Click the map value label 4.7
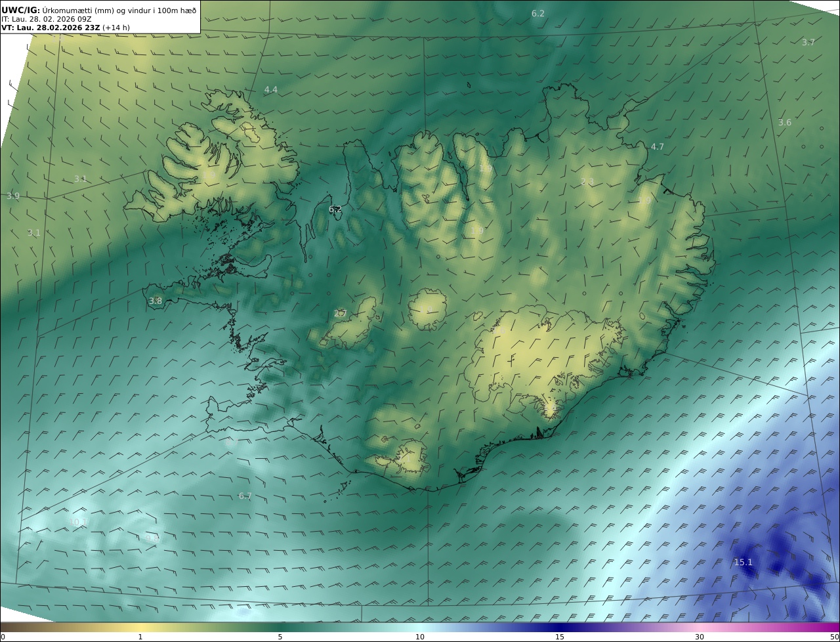The height and width of the screenshot is (642, 840). (x=658, y=146)
